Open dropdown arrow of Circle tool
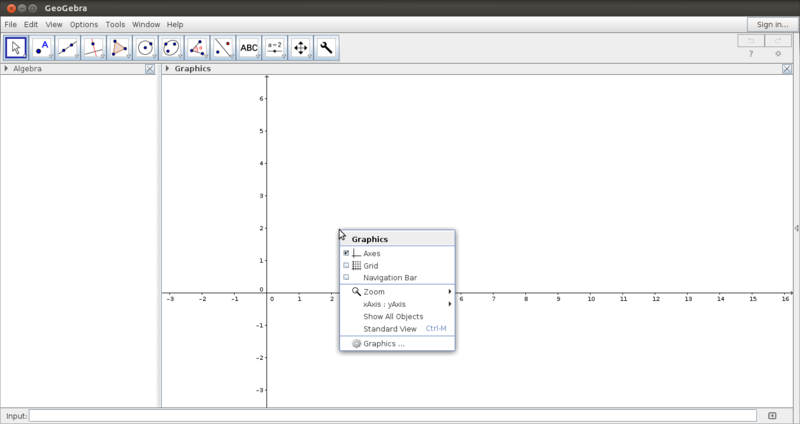This screenshot has height=424, width=800. coord(155,57)
